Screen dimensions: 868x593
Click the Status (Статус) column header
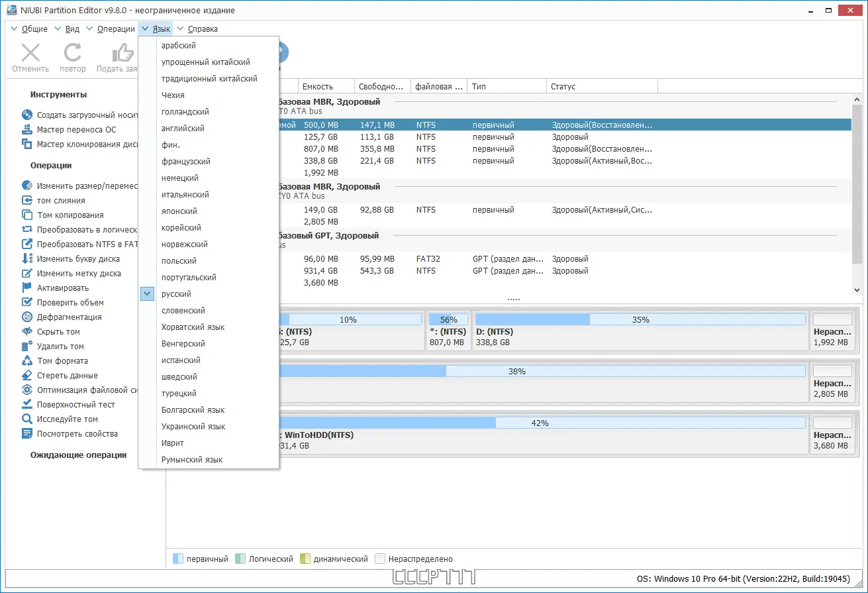click(x=601, y=86)
